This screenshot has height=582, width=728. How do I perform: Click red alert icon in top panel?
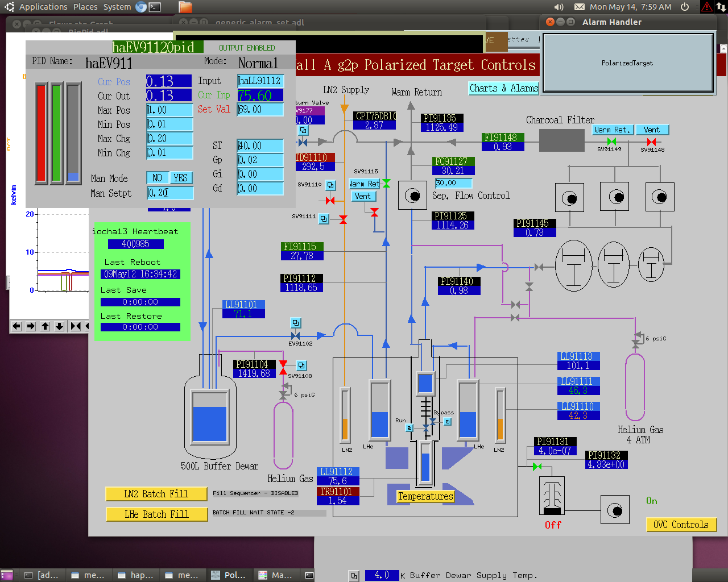pos(707,7)
